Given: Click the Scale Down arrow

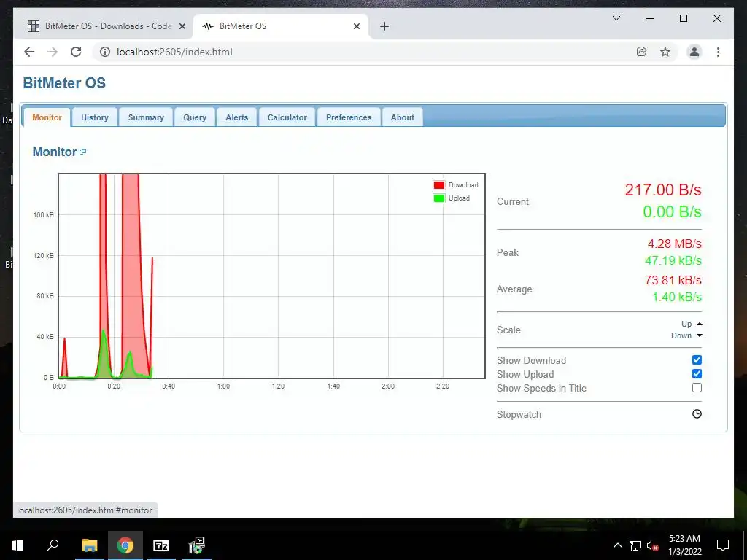Looking at the screenshot, I should 700,335.
